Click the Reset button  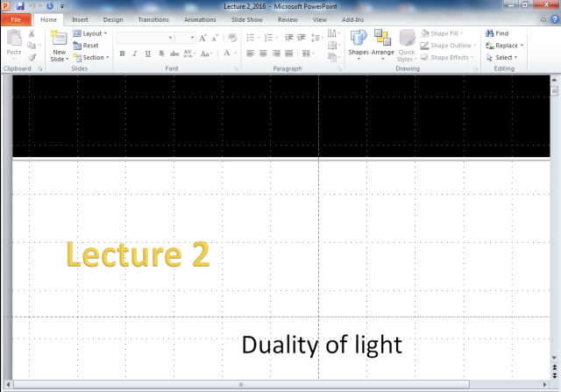[86, 46]
